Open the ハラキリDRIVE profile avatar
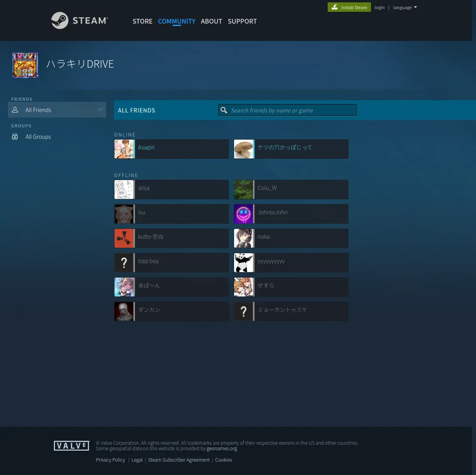476x475 pixels. pyautogui.click(x=25, y=65)
